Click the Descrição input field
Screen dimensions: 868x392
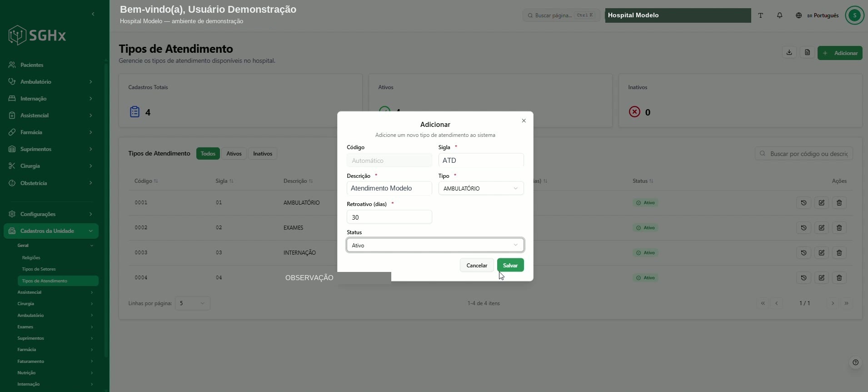(389, 188)
